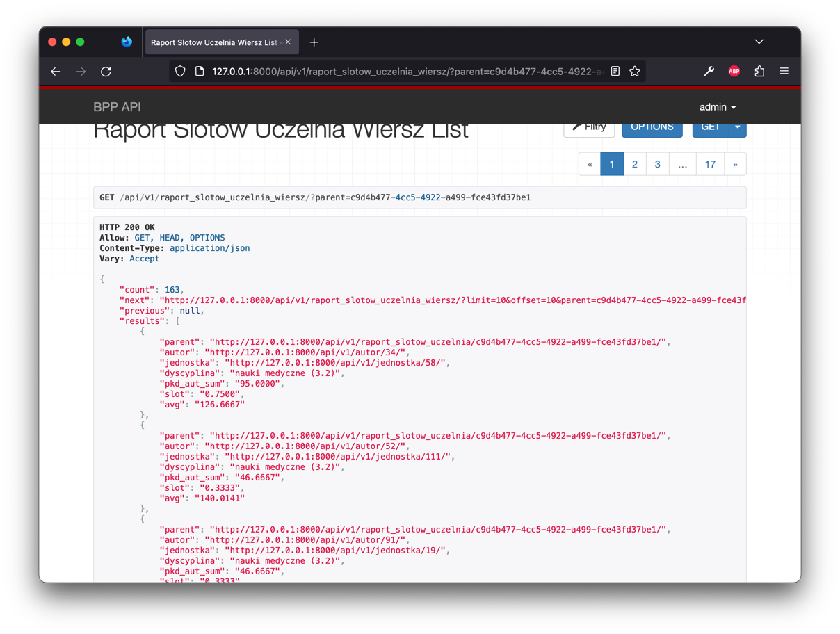The width and height of the screenshot is (840, 634).
Task: Go to next results page »
Action: tap(735, 164)
